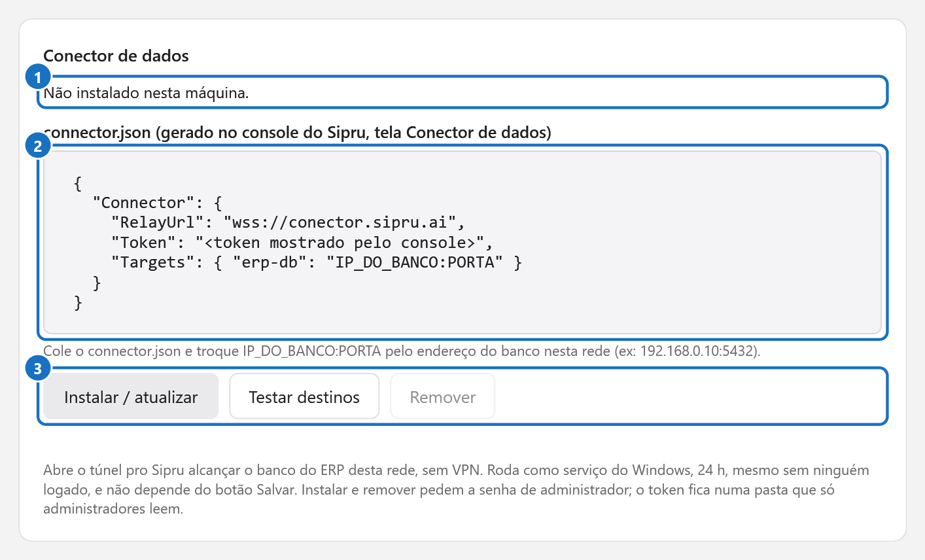
Task: Click the 'Conector de dados' heading
Action: [x=116, y=56]
